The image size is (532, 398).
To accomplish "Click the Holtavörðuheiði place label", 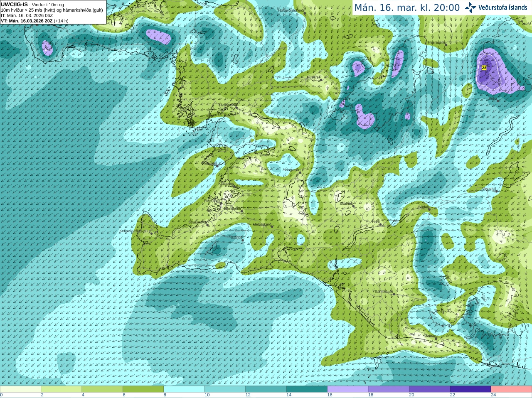I will point(291,10).
